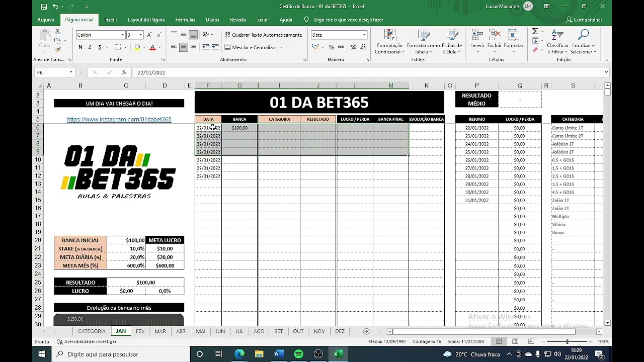Click the text orientation tool
This screenshot has height=362, width=644.
pyautogui.click(x=206, y=35)
